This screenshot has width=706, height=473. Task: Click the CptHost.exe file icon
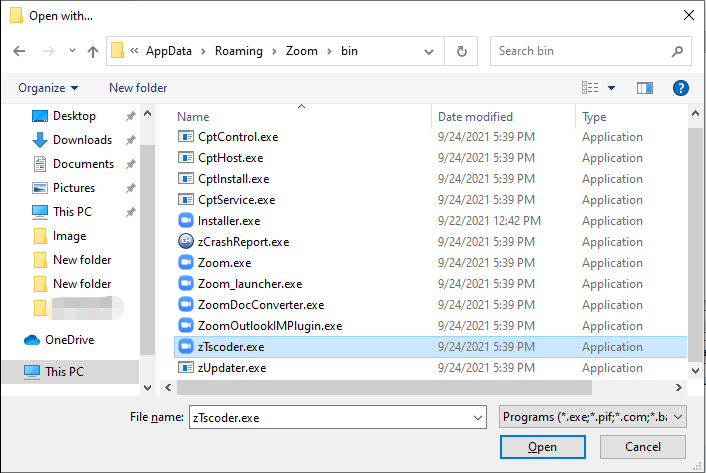[x=186, y=158]
